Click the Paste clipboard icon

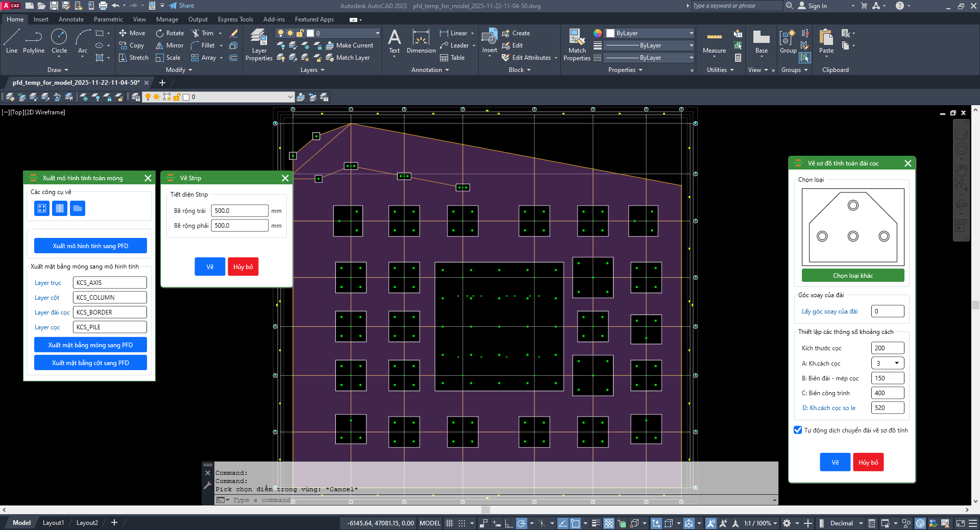click(826, 41)
